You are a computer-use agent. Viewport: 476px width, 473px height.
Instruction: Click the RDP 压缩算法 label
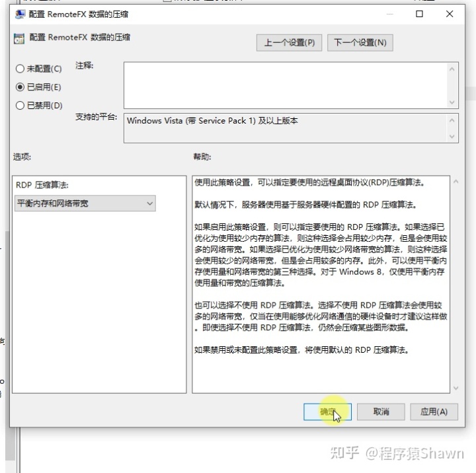[42, 185]
